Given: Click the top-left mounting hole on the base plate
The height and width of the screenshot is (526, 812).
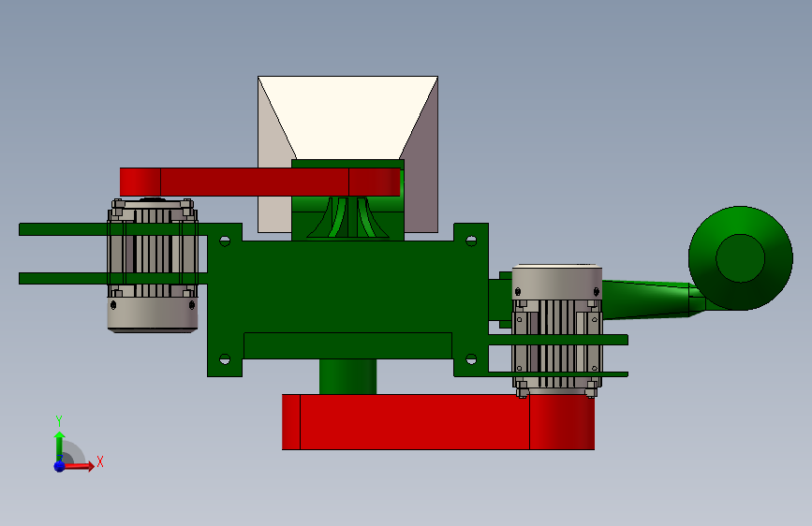Looking at the screenshot, I should tap(225, 241).
